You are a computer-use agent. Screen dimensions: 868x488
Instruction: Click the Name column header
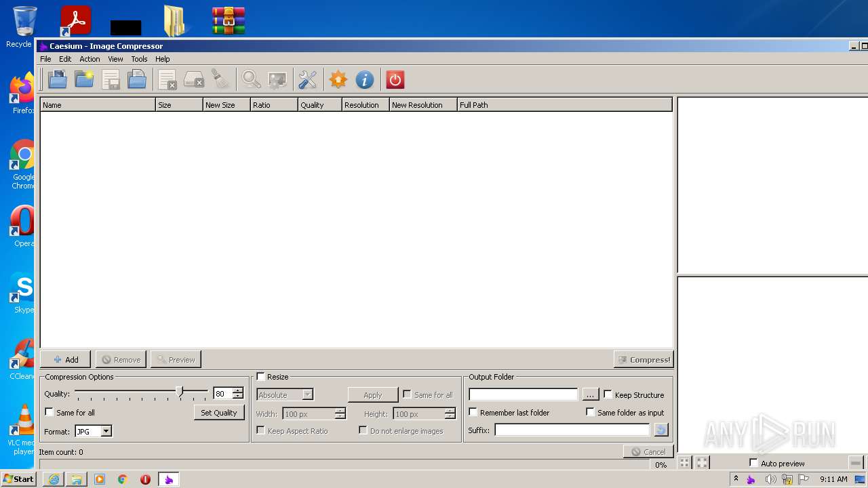click(x=98, y=104)
